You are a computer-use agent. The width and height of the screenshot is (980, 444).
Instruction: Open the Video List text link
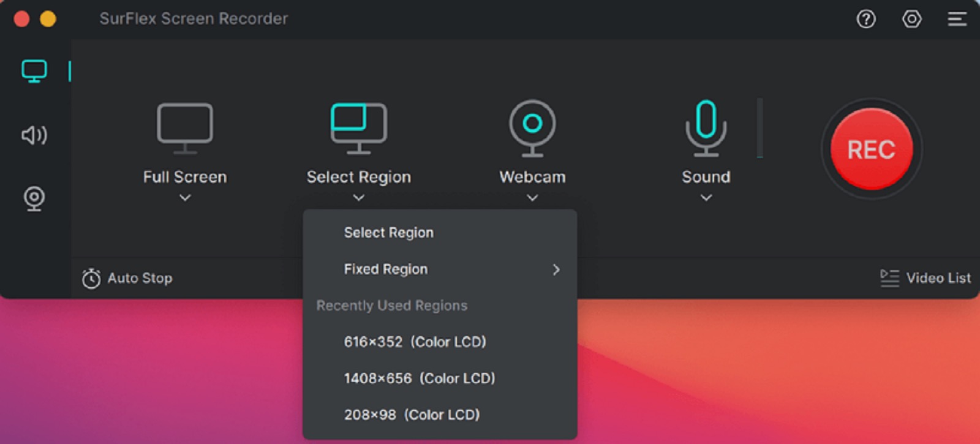click(938, 278)
